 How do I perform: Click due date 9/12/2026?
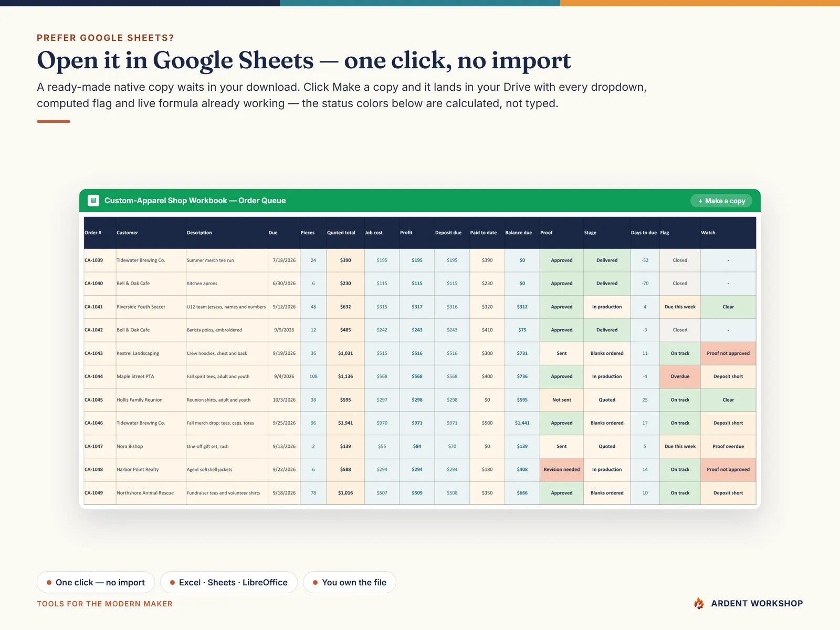coord(284,307)
